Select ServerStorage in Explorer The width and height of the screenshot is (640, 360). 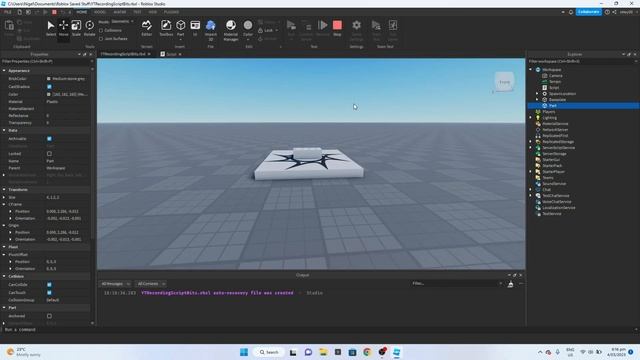point(554,153)
